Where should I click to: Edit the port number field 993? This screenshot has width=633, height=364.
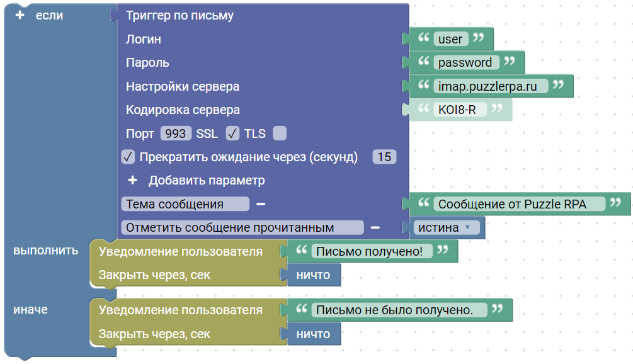[175, 134]
